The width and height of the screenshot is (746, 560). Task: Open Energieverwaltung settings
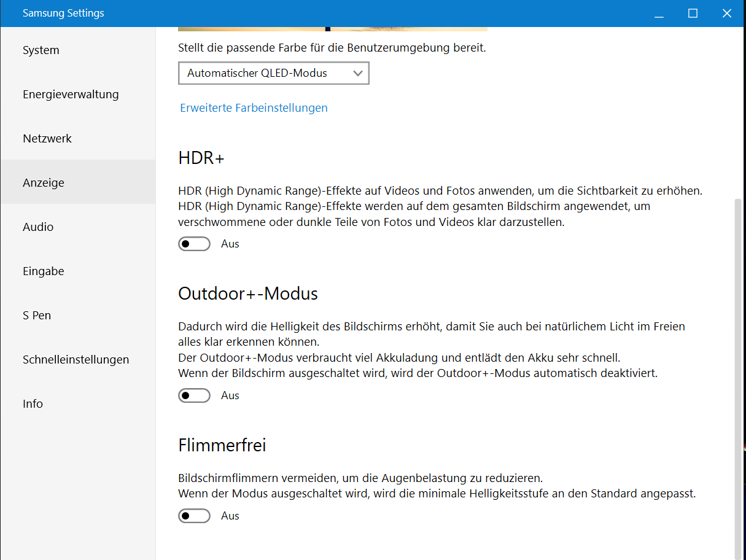pyautogui.click(x=71, y=95)
